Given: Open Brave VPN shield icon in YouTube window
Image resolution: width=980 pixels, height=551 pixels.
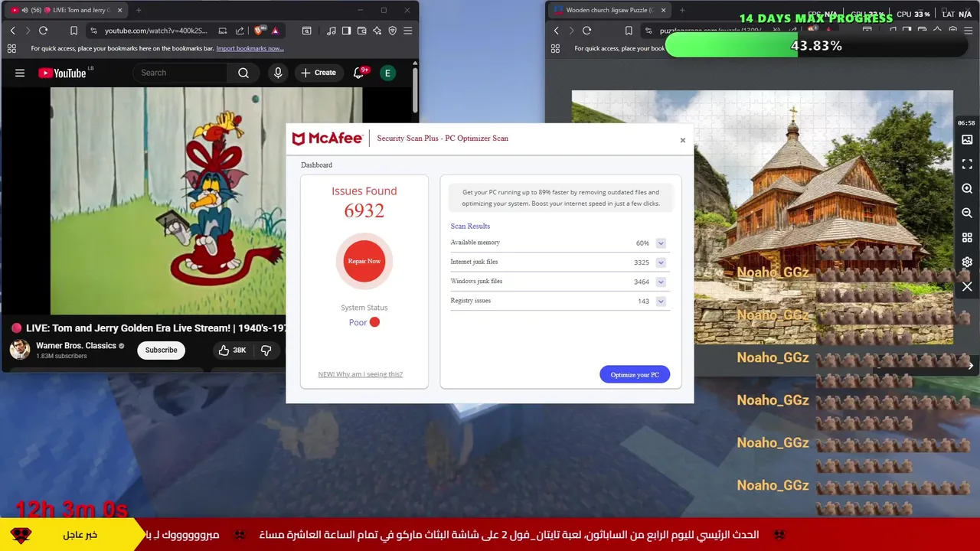Looking at the screenshot, I should point(392,31).
